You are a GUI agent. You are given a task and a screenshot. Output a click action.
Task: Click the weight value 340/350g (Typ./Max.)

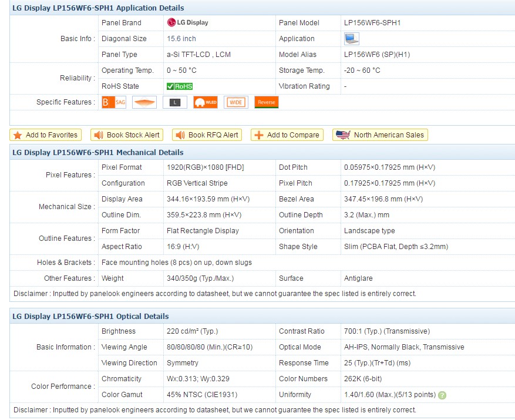(x=200, y=278)
